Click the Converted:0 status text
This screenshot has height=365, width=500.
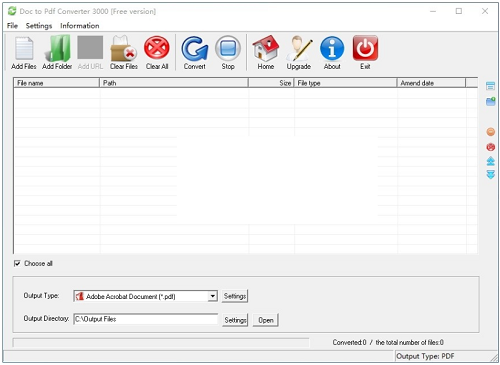click(x=349, y=342)
